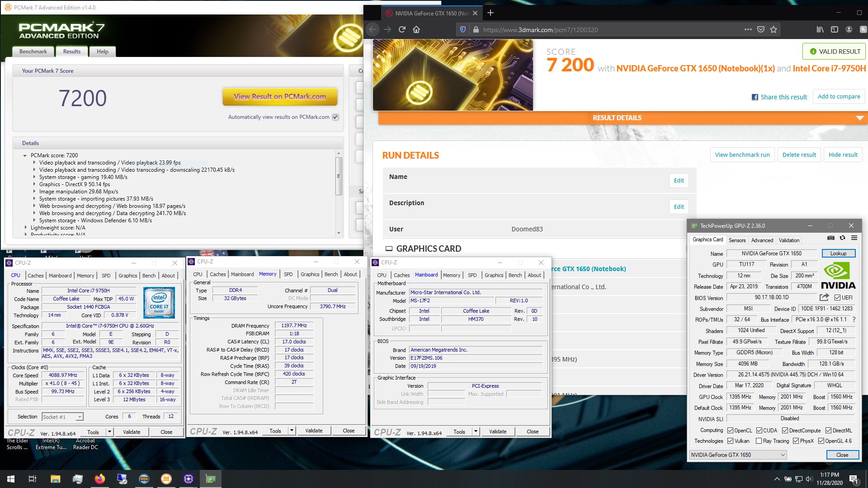868x488 pixels.
Task: Open GPU-Z hamburger menu
Action: (x=854, y=238)
